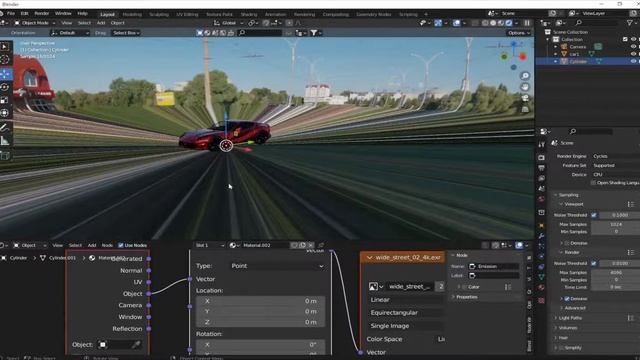Toggle Open Shading Language checkbox
The height and width of the screenshot is (360, 640).
(593, 183)
